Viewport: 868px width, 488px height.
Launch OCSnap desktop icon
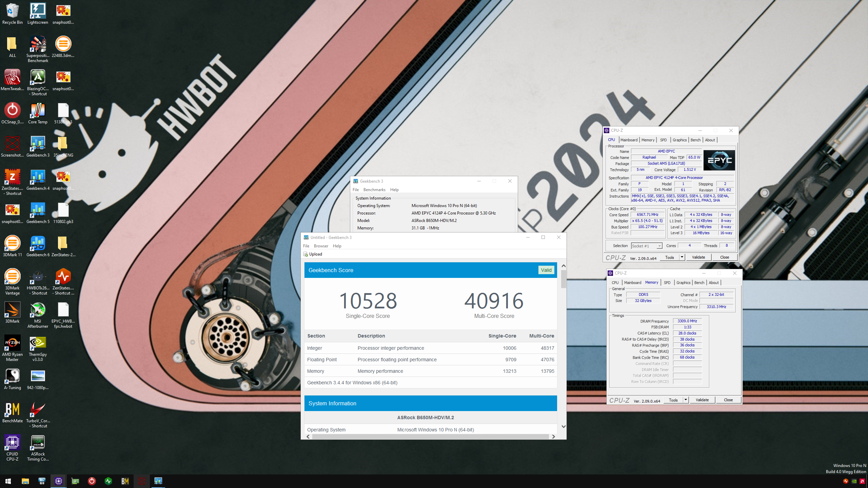coord(12,114)
